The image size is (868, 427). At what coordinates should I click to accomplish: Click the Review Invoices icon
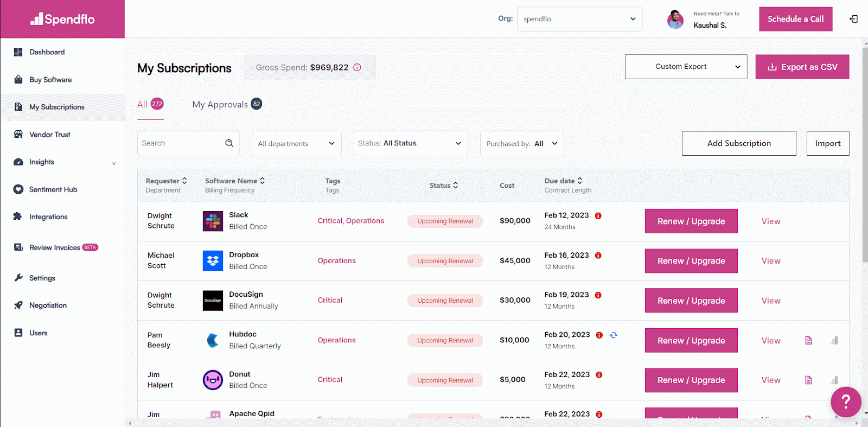[x=18, y=247]
